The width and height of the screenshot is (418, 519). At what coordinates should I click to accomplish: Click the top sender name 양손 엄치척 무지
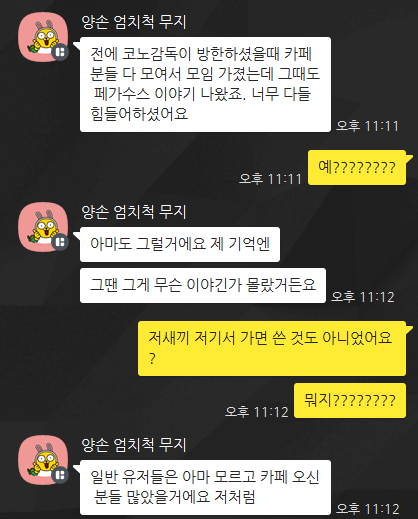point(134,22)
